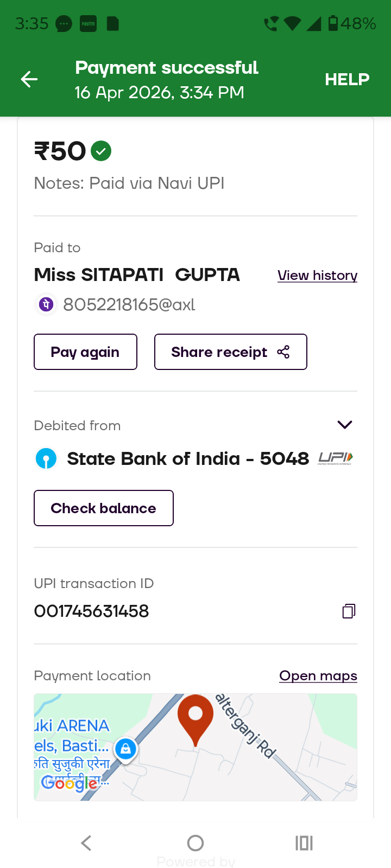Open recent apps from navigation bar
This screenshot has height=868, width=391.
[x=304, y=843]
